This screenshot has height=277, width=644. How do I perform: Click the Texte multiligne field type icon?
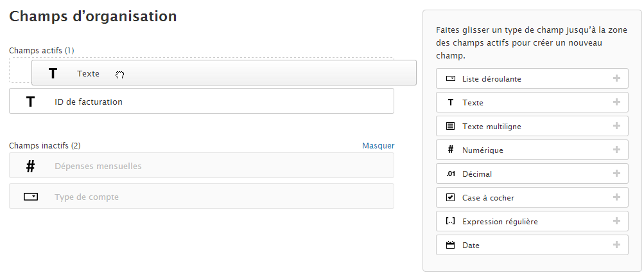pos(450,126)
